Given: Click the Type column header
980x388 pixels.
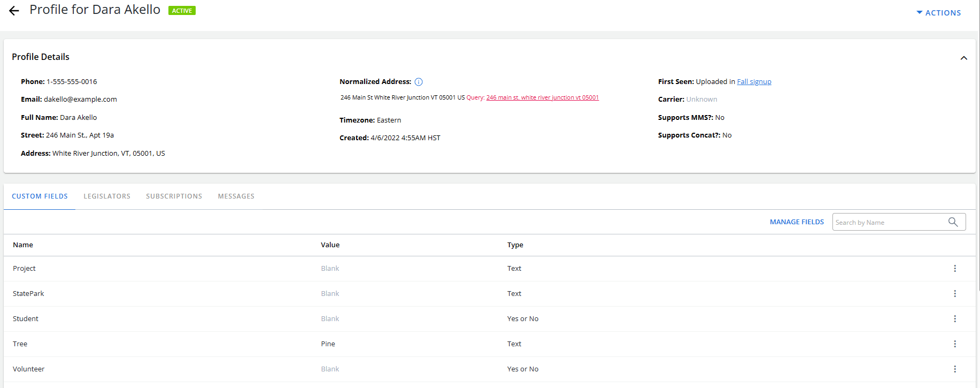Looking at the screenshot, I should (x=515, y=245).
